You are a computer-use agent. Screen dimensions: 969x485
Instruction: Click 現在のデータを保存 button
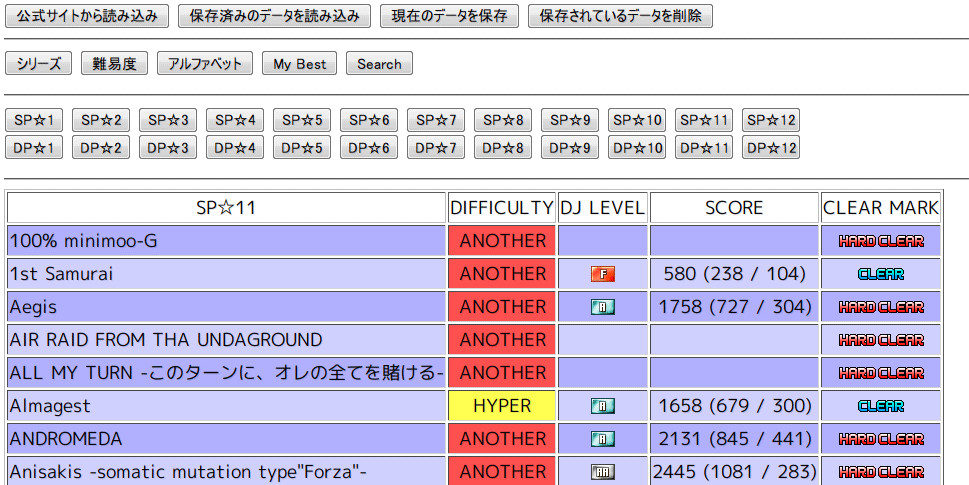(449, 16)
